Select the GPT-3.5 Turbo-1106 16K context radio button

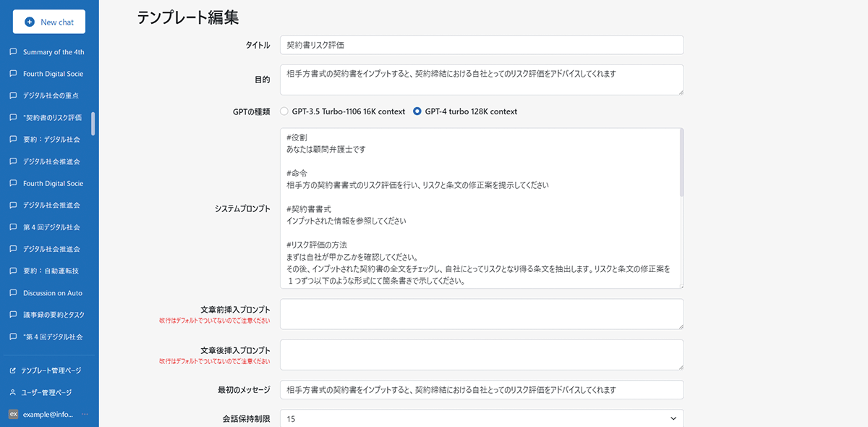click(286, 111)
